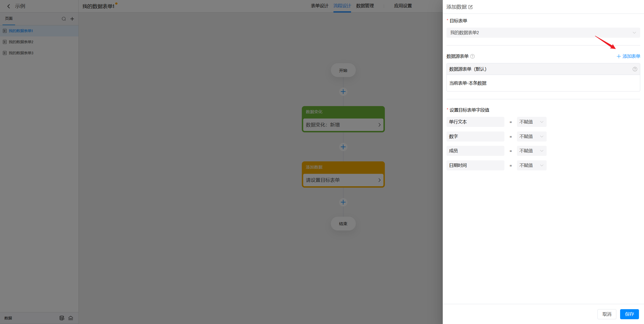Expand 不赋值 dropdown for 成员 field
The image size is (644, 324).
531,151
